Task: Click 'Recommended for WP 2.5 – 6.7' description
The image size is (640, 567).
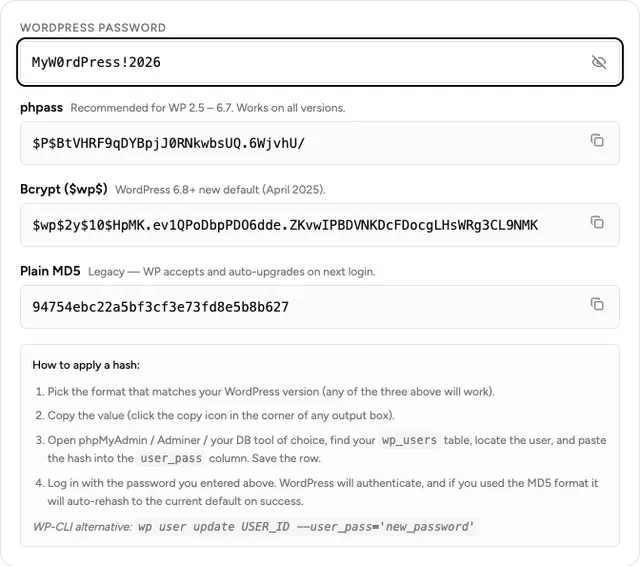Action: [208, 108]
